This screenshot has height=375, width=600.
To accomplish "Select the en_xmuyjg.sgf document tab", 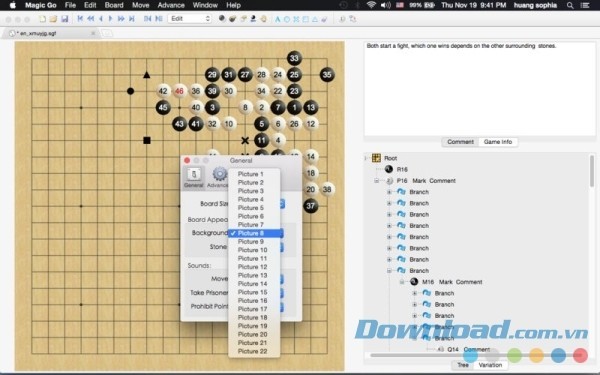I will tap(51, 33).
